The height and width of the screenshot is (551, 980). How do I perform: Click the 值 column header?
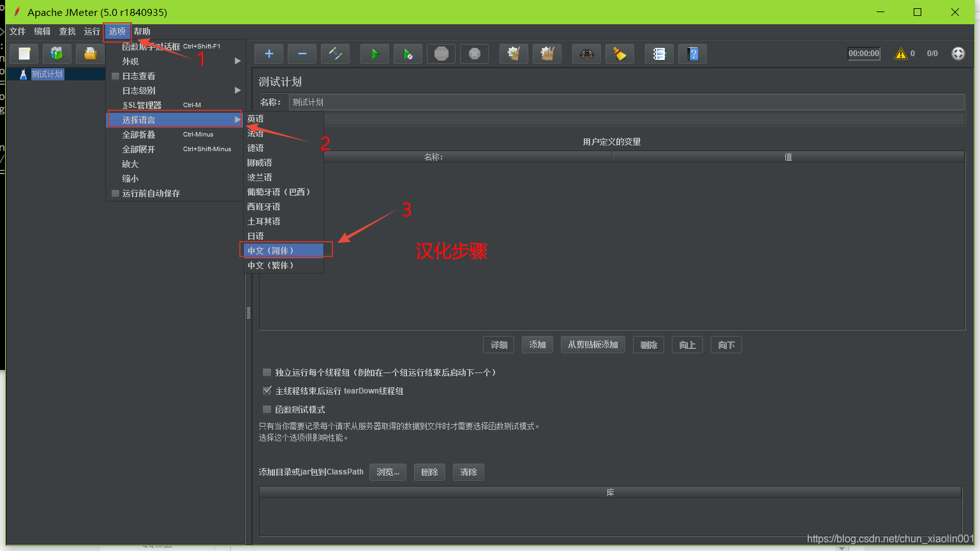click(x=788, y=157)
